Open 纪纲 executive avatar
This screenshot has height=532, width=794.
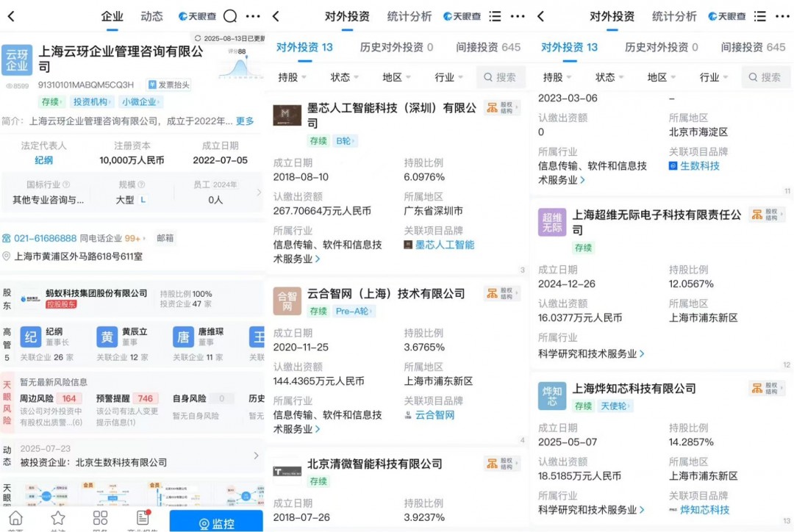30,337
